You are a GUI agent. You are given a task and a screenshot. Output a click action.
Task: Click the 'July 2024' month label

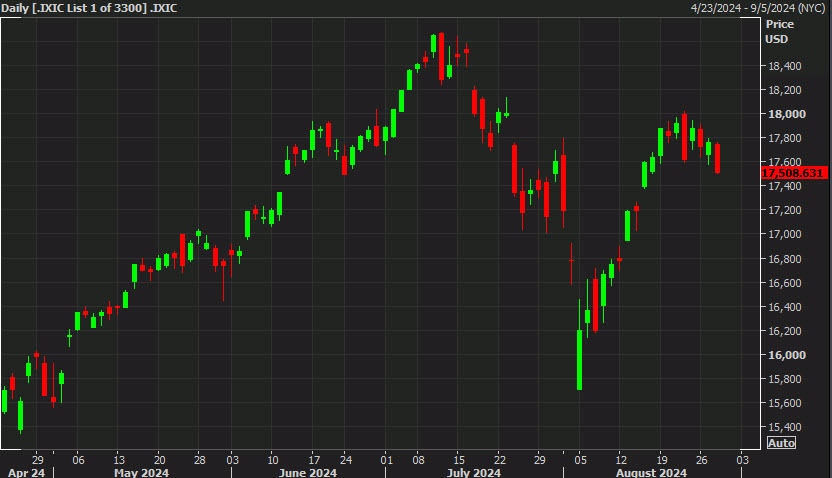point(474,472)
